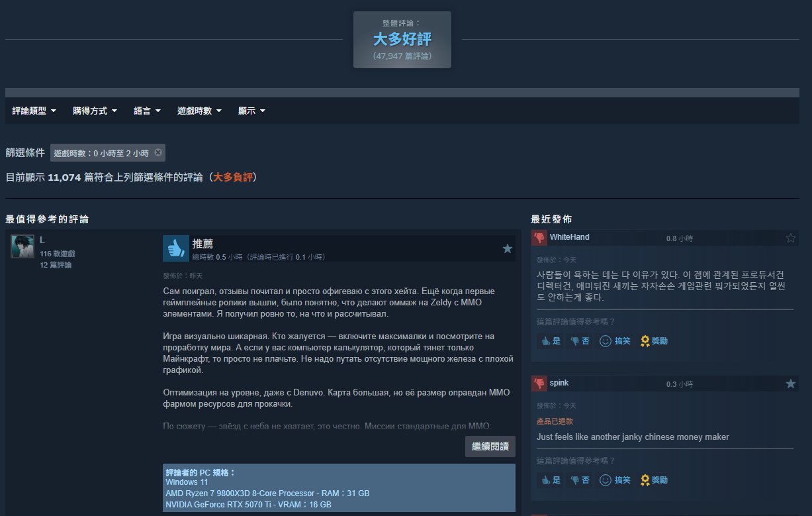Remove the playtime filter with the X icon
This screenshot has height=516, width=812.
coord(158,152)
